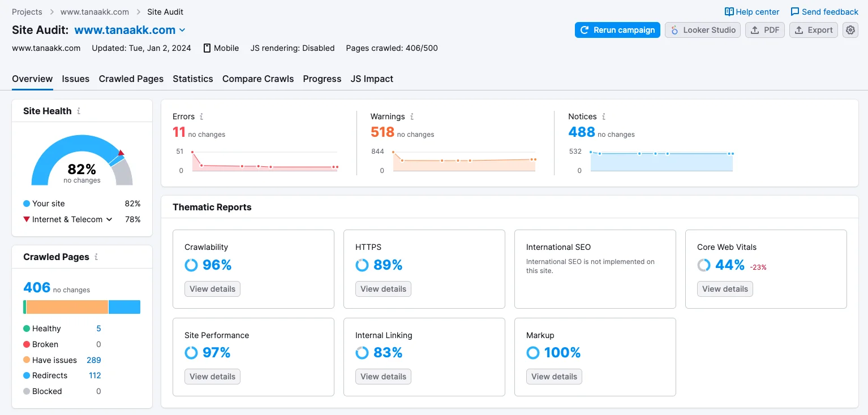Image resolution: width=868 pixels, height=415 pixels.
Task: Click the Errors trend chart
Action: (265, 161)
